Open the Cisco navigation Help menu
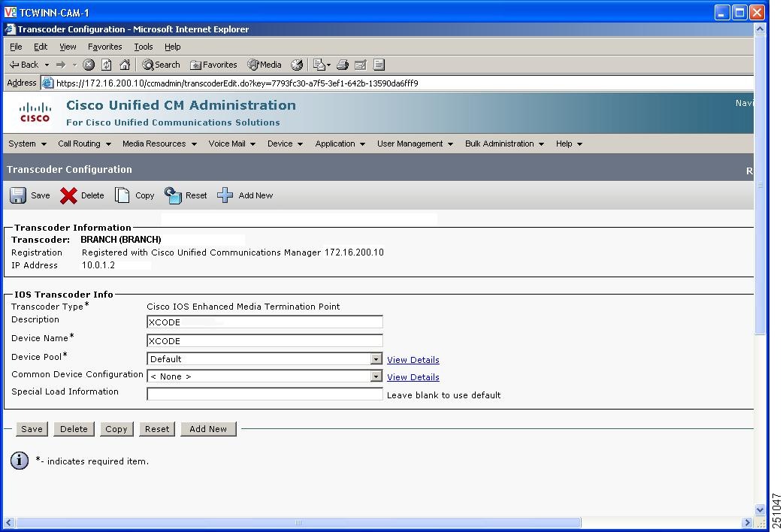 click(570, 144)
